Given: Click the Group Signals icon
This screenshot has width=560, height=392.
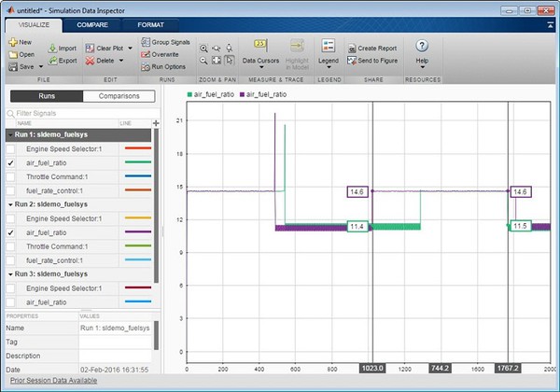Looking at the screenshot, I should click(147, 42).
